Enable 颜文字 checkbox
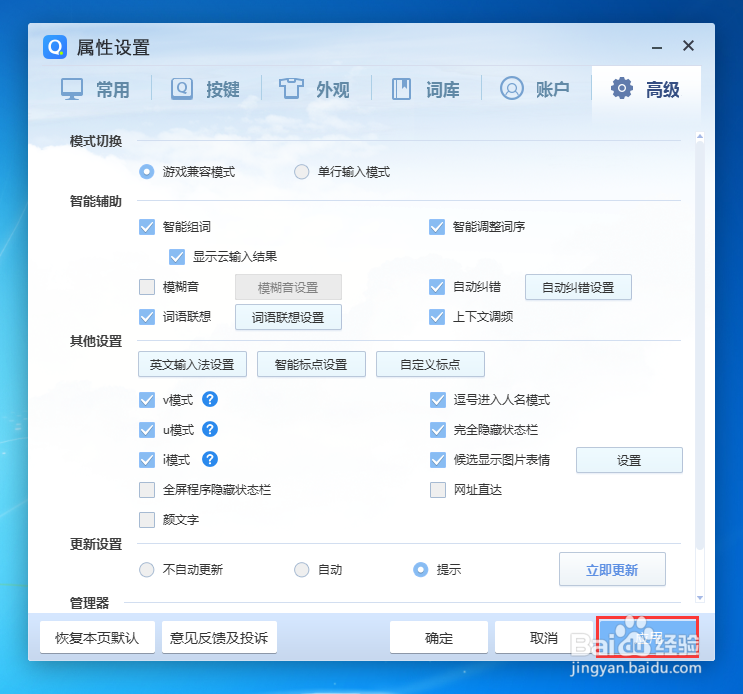The width and height of the screenshot is (743, 694). tap(147, 520)
